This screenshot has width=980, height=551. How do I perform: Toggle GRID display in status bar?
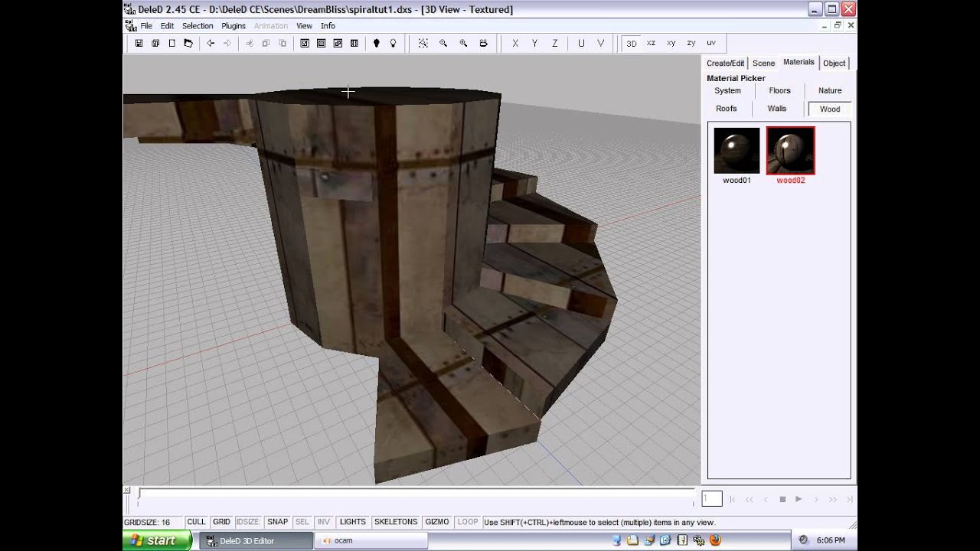[221, 522]
